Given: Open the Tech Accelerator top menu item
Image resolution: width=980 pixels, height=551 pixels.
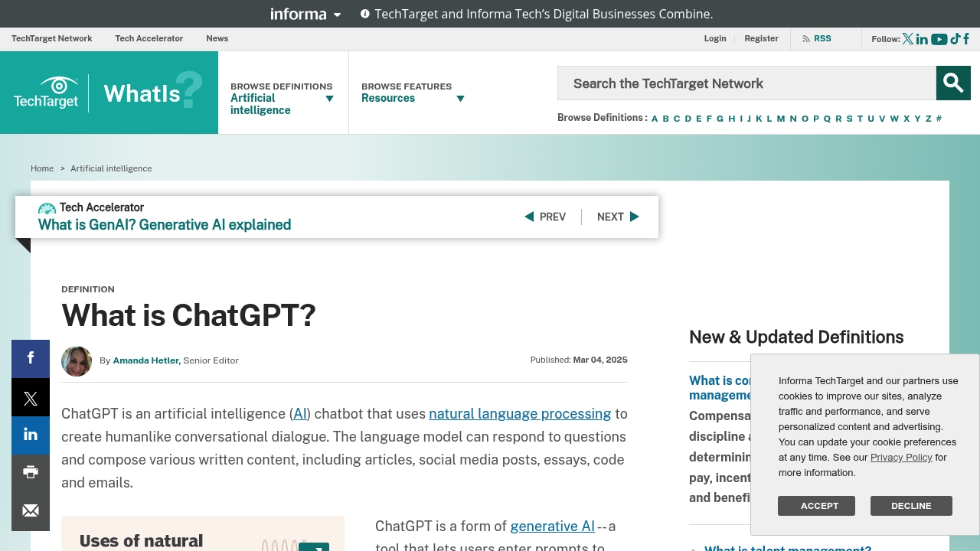Looking at the screenshot, I should (149, 38).
